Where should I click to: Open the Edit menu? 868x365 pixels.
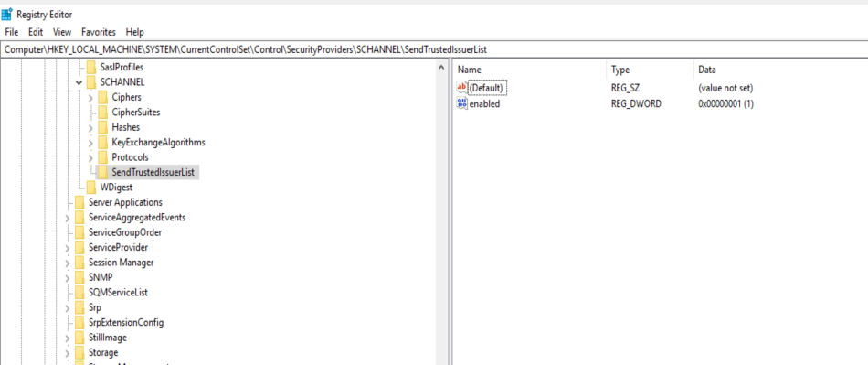click(x=36, y=32)
